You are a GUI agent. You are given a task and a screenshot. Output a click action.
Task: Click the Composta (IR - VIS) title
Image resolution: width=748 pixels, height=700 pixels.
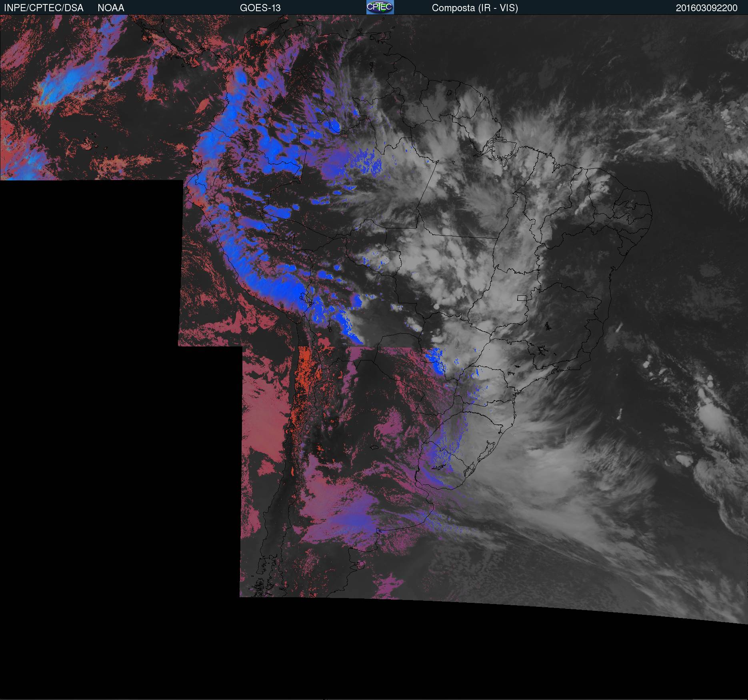pos(475,8)
